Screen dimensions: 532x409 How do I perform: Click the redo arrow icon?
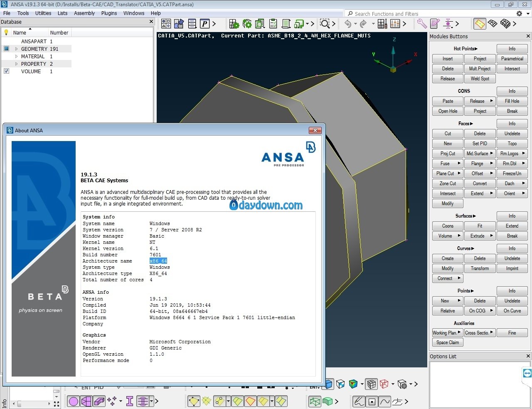coord(363,24)
